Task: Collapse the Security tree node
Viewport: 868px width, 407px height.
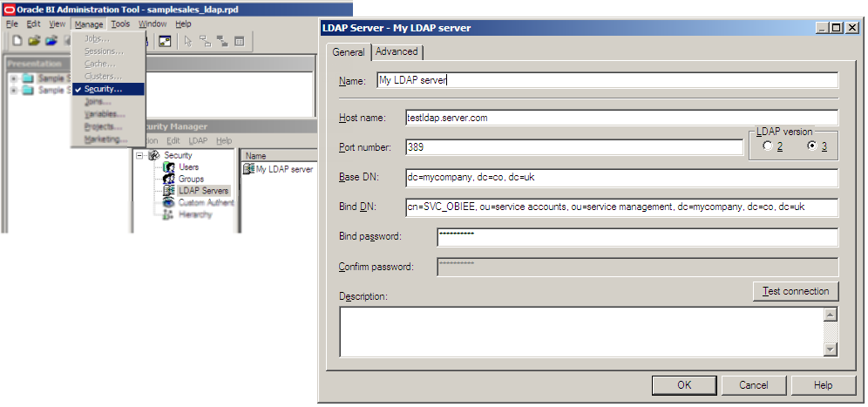Action: pyautogui.click(x=139, y=155)
